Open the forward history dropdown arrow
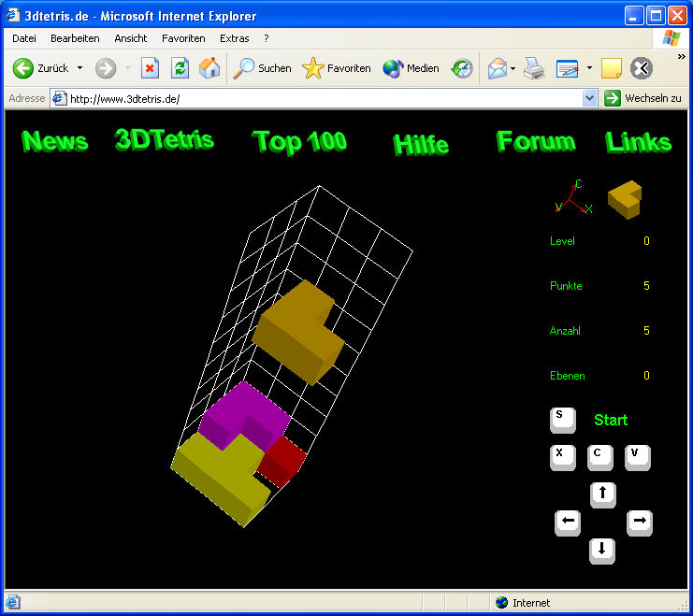The height and width of the screenshot is (616, 693). pos(128,68)
